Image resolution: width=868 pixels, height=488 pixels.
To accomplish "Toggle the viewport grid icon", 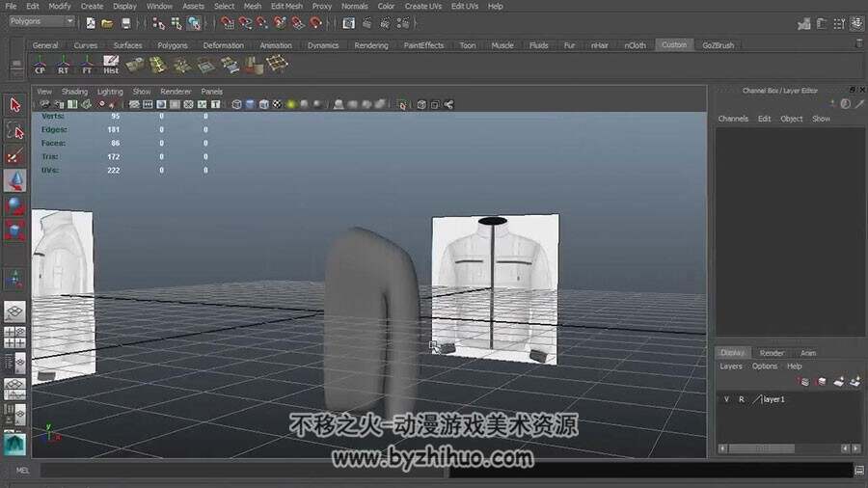I will pyautogui.click(x=134, y=104).
